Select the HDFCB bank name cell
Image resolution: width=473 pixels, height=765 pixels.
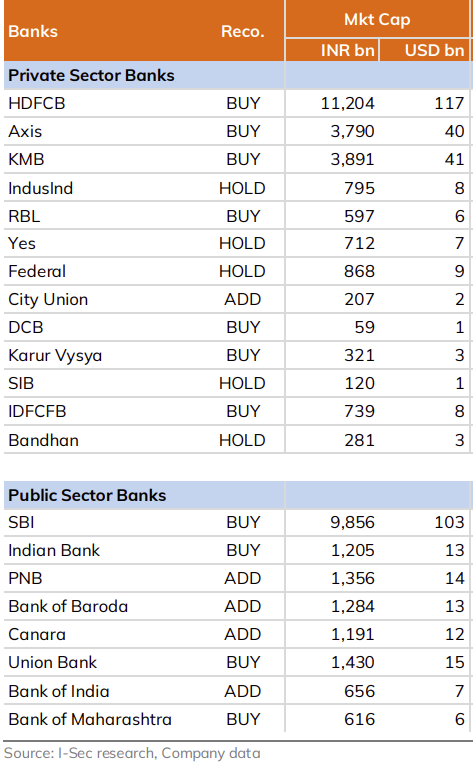click(x=37, y=103)
